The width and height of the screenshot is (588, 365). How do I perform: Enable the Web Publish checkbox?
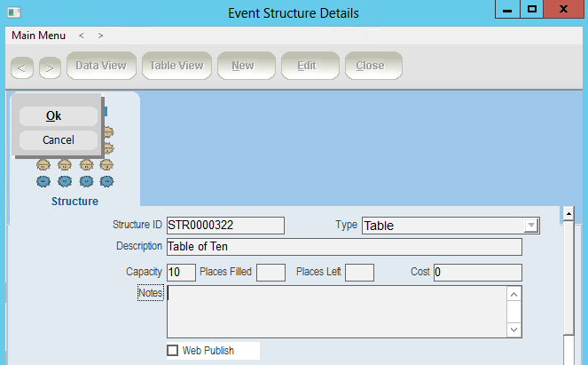tap(173, 351)
